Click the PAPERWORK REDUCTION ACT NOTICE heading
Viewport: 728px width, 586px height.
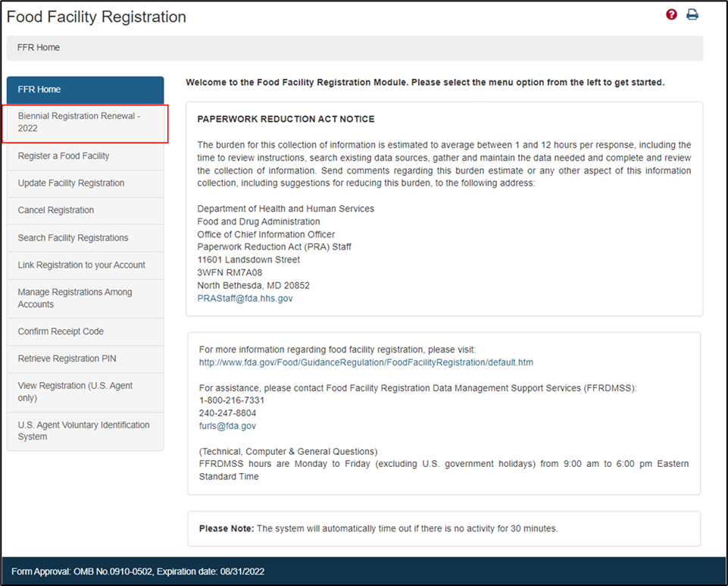click(286, 120)
